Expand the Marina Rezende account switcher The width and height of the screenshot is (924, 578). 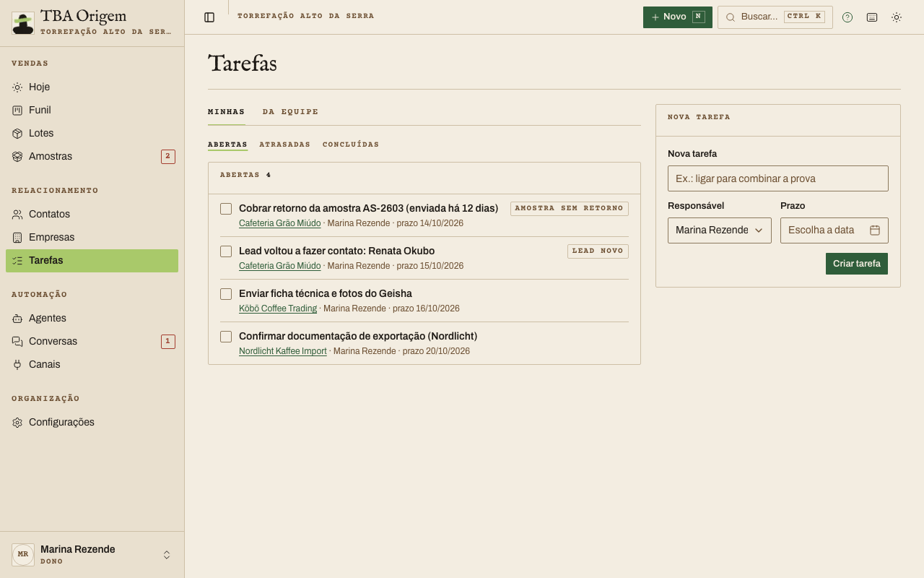[x=92, y=555]
